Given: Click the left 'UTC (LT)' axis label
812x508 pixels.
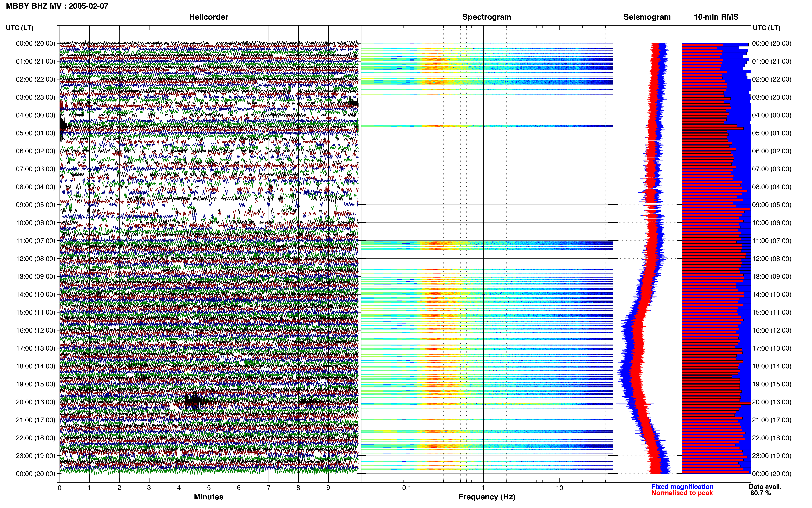Looking at the screenshot, I should [x=19, y=28].
